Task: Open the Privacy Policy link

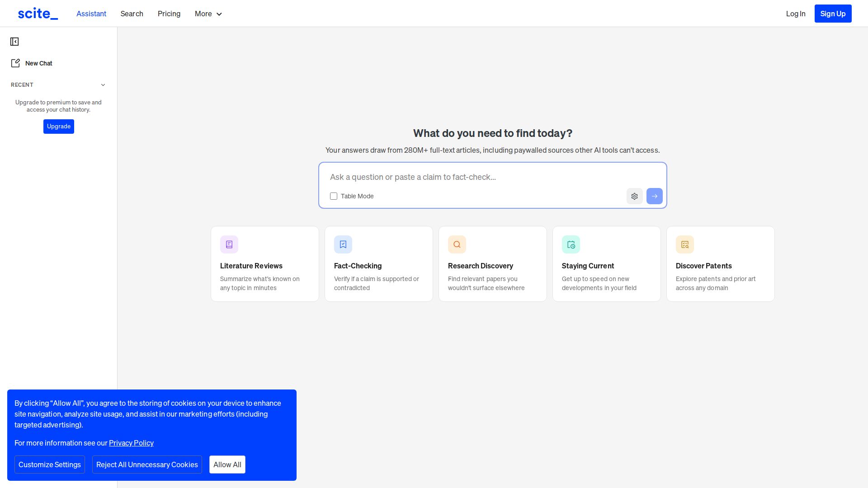Action: point(131,443)
